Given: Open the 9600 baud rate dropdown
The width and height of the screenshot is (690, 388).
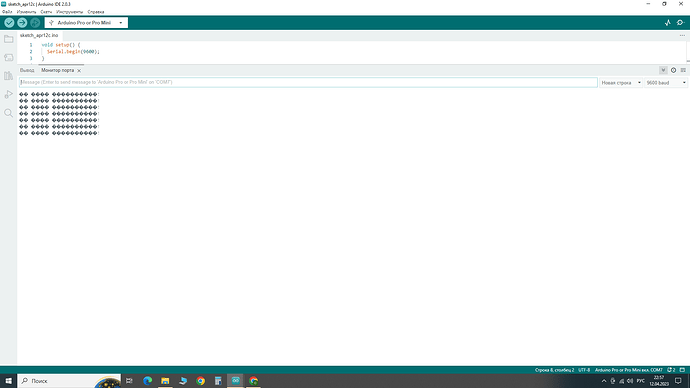Looking at the screenshot, I should tap(666, 83).
